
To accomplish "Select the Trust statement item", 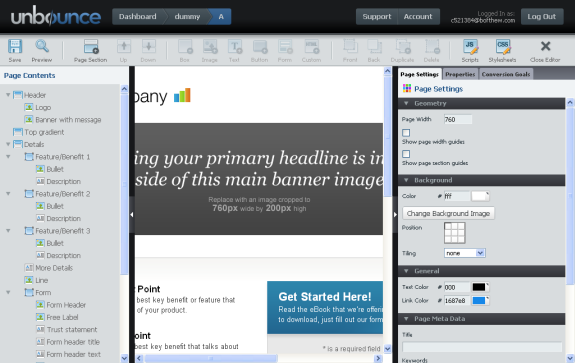I will [x=67, y=329].
